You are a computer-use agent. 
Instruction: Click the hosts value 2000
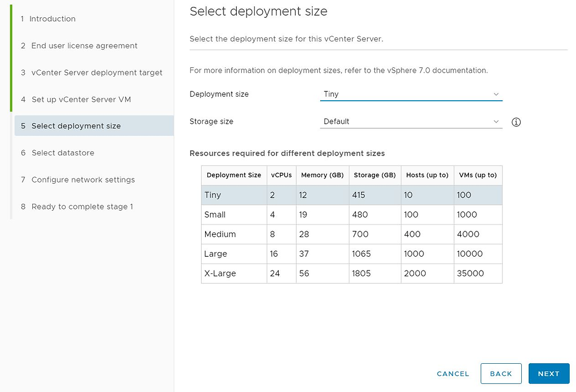pyautogui.click(x=415, y=273)
